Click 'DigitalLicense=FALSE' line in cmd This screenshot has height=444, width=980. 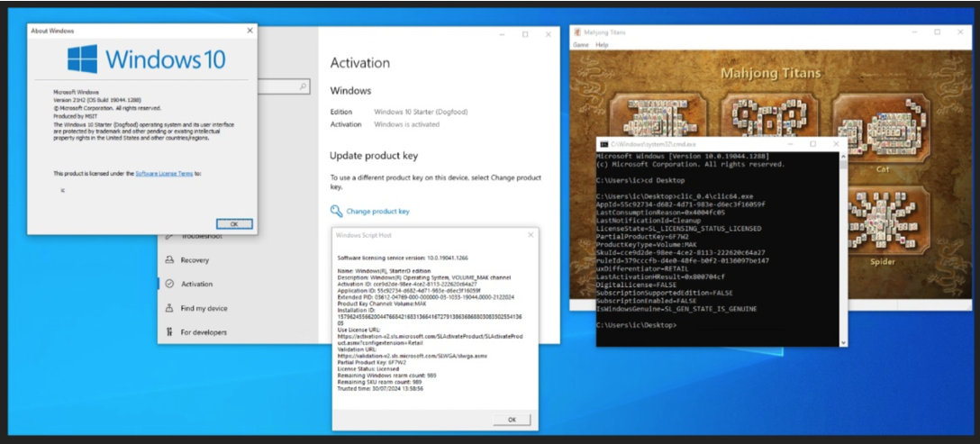[x=636, y=285]
